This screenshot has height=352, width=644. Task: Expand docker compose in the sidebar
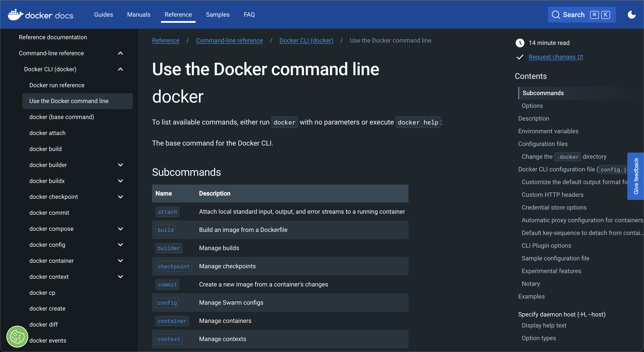121,229
